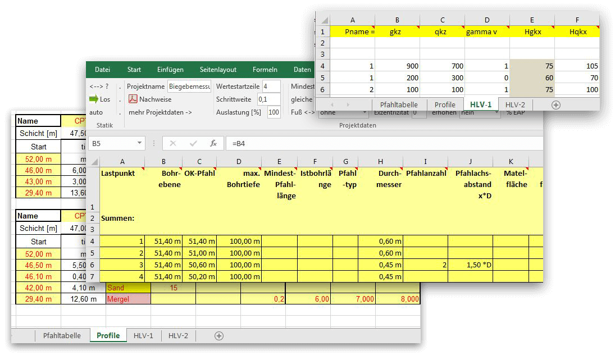Select HLV-2 tab in HLV-1 window
The height and width of the screenshot is (364, 615).
(x=515, y=104)
